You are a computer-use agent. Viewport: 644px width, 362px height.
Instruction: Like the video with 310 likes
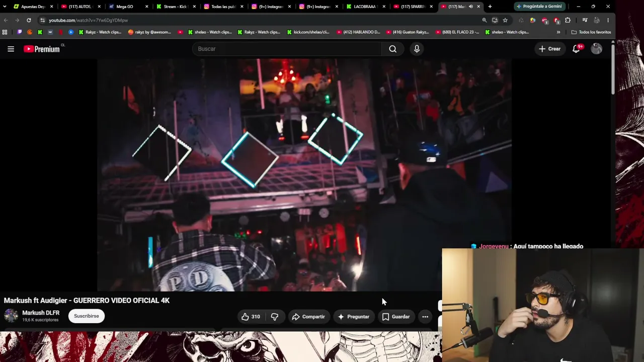tap(251, 317)
